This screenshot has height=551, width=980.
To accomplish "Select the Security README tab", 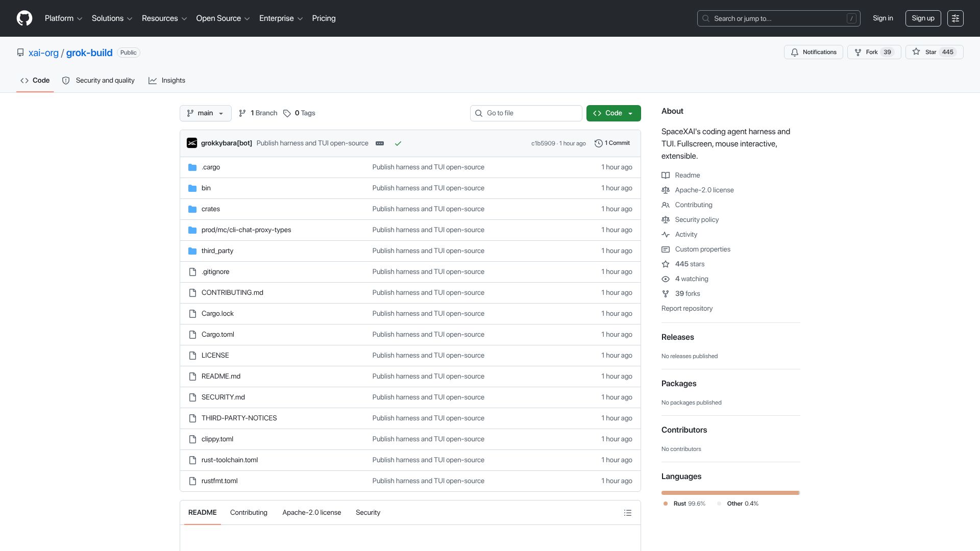I will 368,513.
